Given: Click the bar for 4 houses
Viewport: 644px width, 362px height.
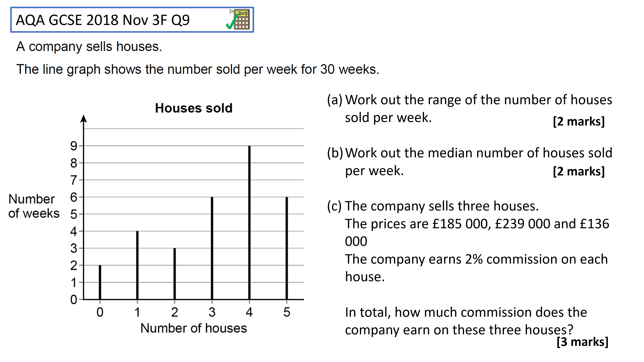Looking at the screenshot, I should click(x=249, y=222).
